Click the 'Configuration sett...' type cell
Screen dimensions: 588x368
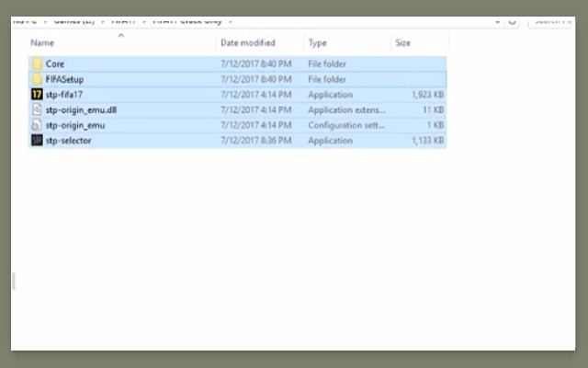(346, 125)
